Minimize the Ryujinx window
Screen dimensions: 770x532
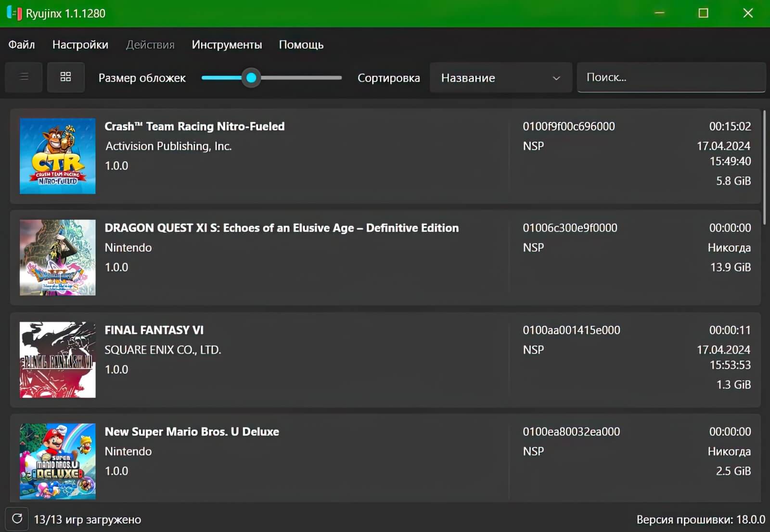pos(659,13)
